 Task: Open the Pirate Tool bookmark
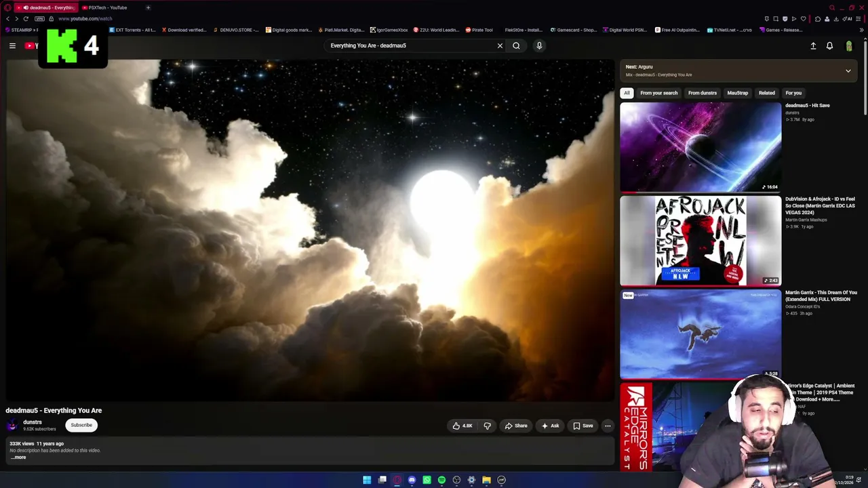(479, 30)
